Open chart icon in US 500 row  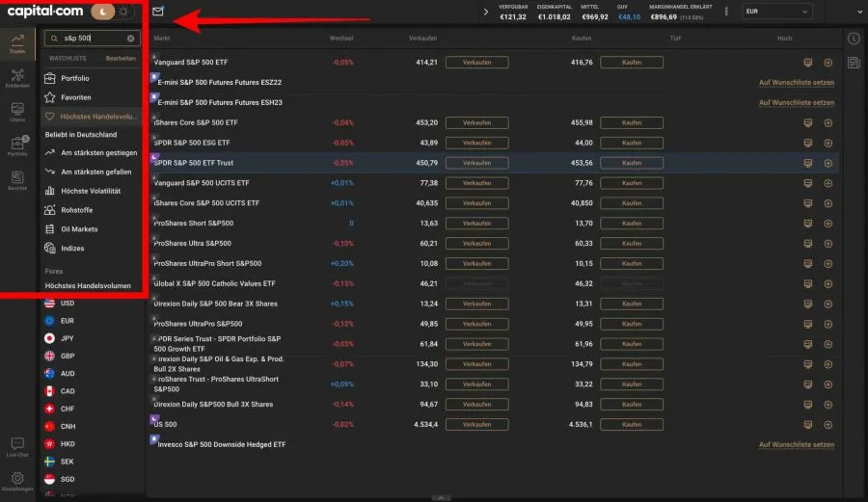[807, 425]
